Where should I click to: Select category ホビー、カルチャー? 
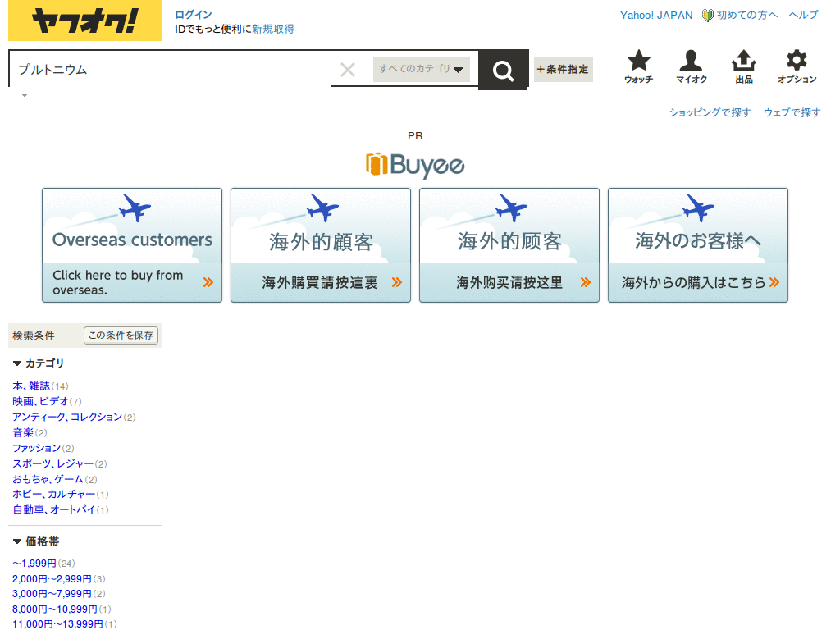pos(53,494)
